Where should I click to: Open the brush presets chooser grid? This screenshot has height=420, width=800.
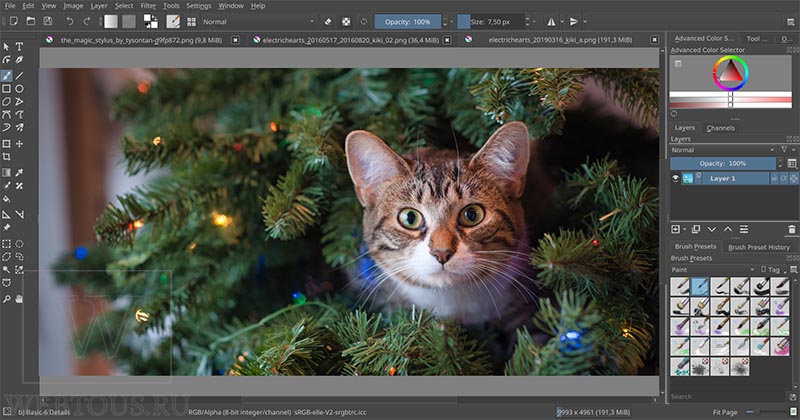191,21
